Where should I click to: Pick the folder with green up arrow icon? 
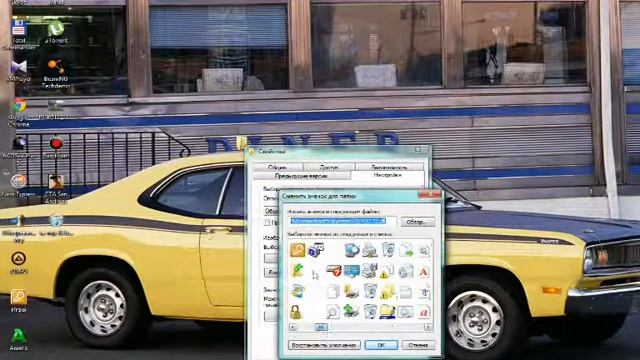(298, 271)
